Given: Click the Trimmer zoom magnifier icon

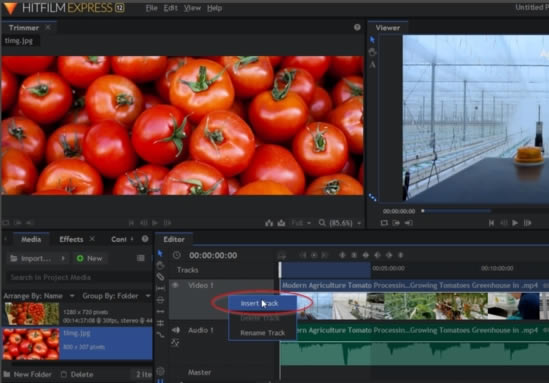Looking at the screenshot, I should [322, 223].
